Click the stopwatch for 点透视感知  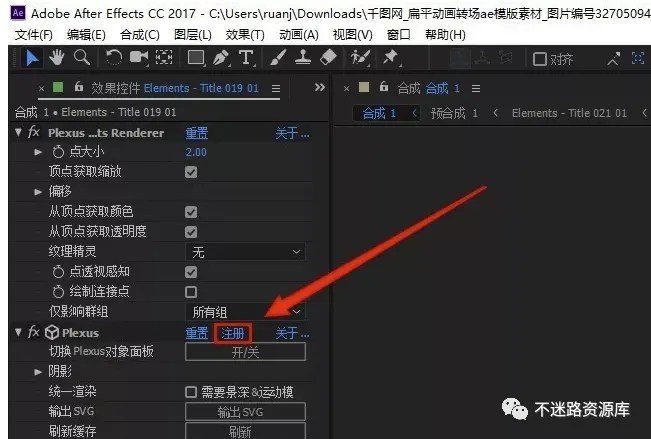[x=58, y=272]
